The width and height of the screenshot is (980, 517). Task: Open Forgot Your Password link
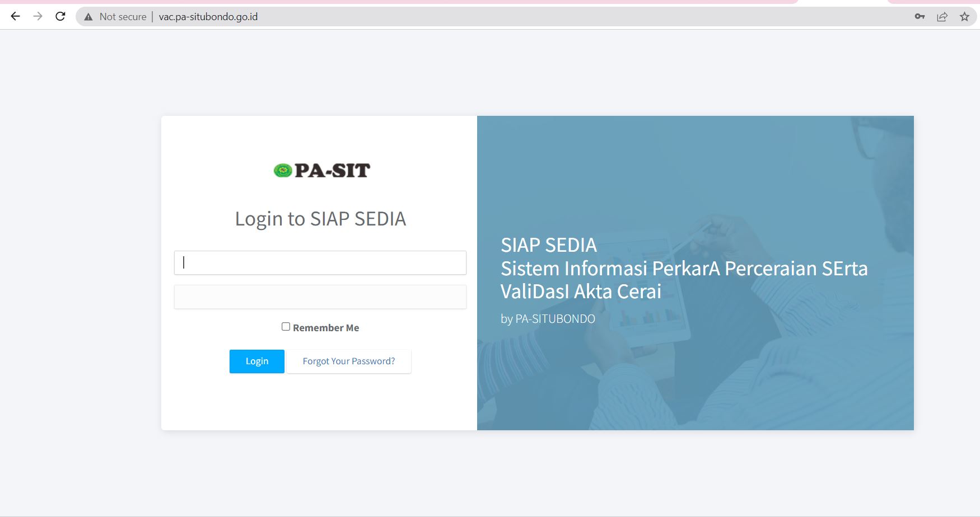[x=349, y=361]
